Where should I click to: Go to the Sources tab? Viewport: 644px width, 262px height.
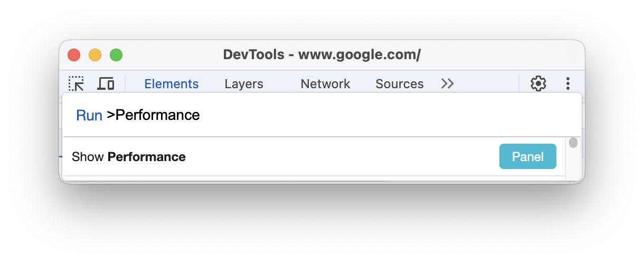coord(400,84)
